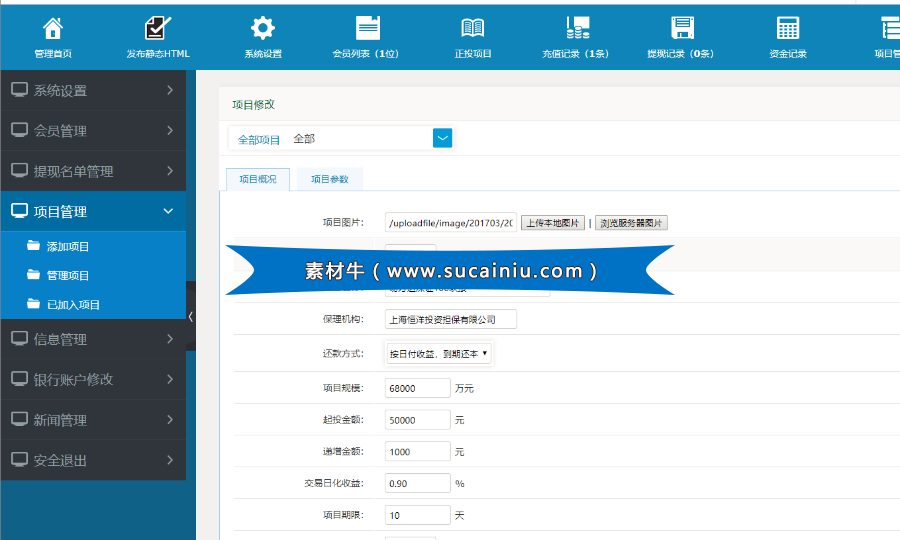Switch to the 项目概况 tab
Screen dimensions: 900x540
(258, 179)
